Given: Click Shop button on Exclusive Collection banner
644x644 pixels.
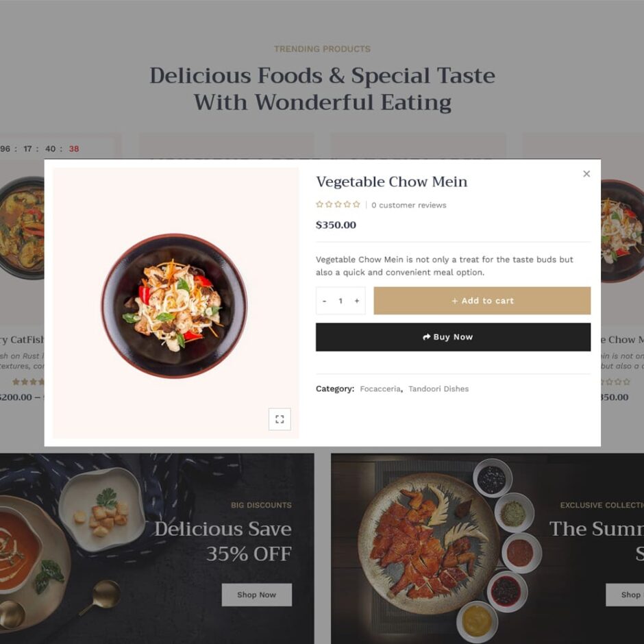Looking at the screenshot, I should [625, 595].
